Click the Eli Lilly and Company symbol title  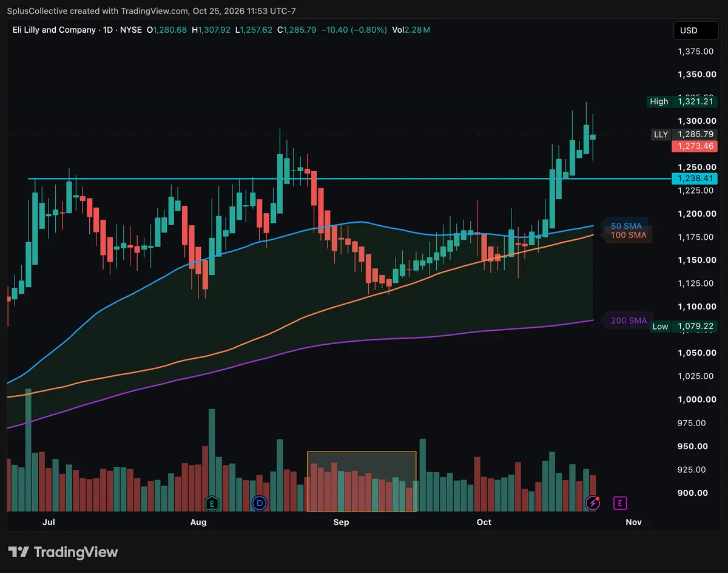coord(54,30)
